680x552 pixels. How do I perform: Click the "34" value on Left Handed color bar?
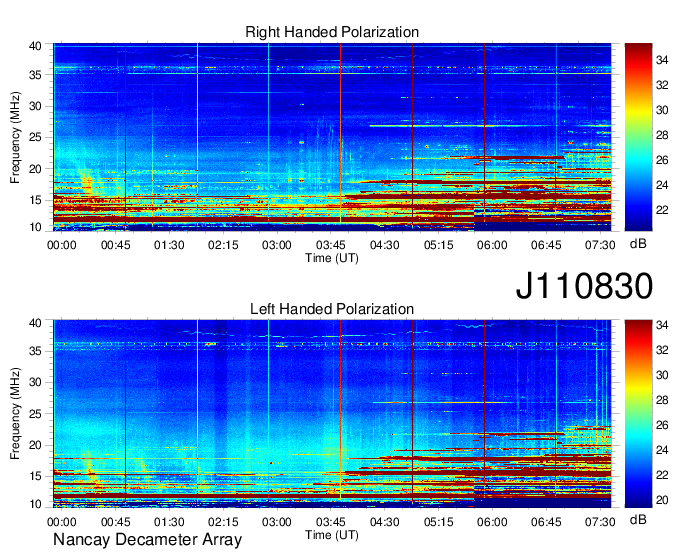coord(662,325)
